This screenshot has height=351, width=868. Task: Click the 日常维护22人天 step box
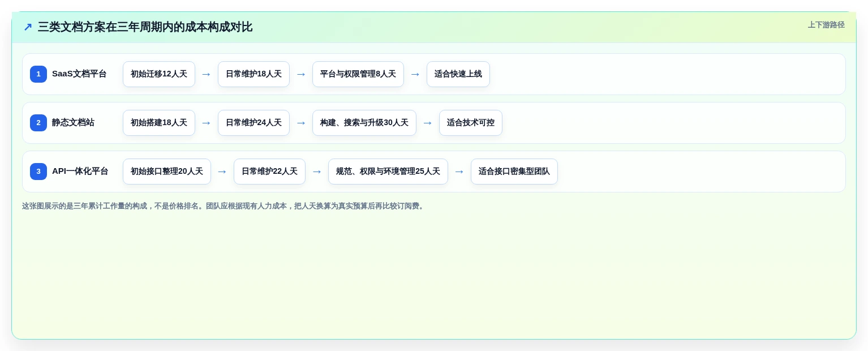[269, 172]
